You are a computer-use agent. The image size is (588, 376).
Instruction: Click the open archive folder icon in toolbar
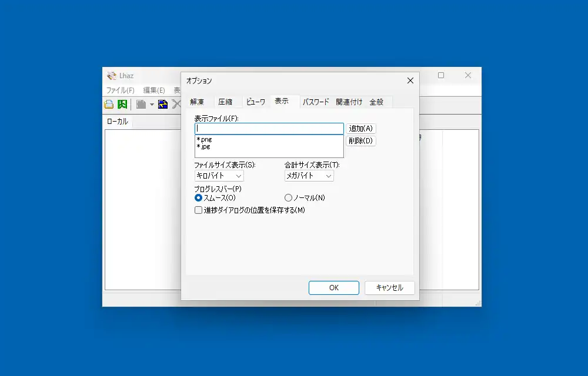109,105
